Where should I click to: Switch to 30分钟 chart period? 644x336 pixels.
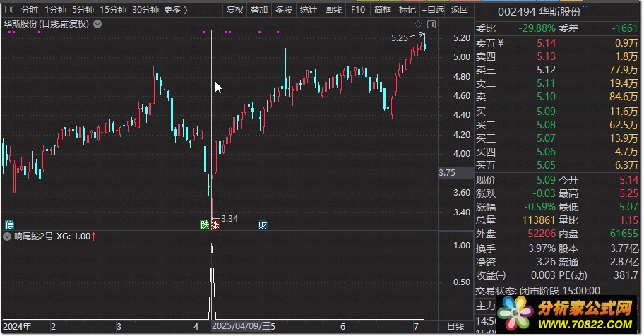pos(145,9)
